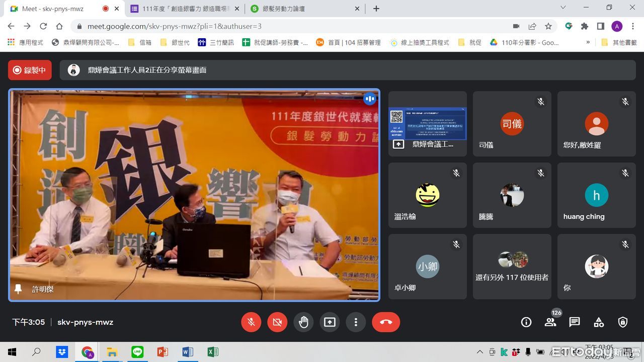Open host controls lock icon

(623, 322)
